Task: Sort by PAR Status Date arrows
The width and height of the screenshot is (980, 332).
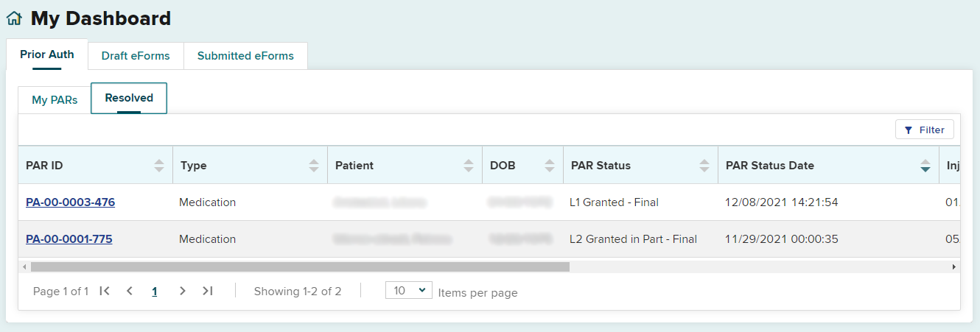Action: (925, 166)
